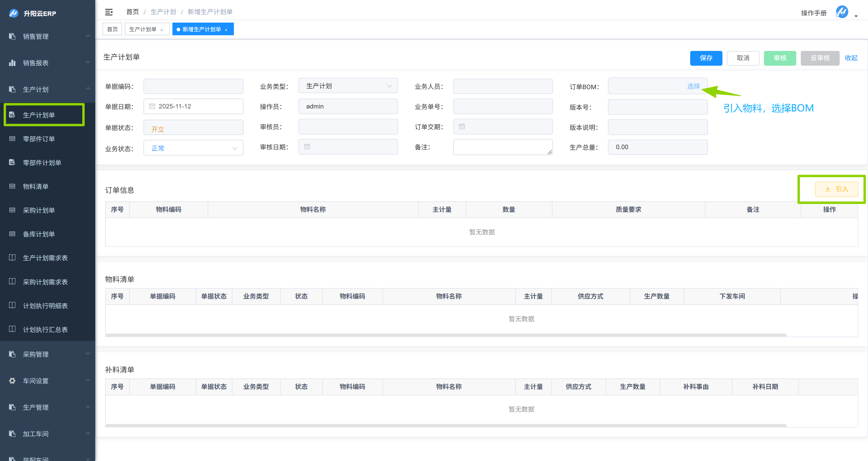Click the 保存 button
The image size is (868, 461).
[706, 58]
